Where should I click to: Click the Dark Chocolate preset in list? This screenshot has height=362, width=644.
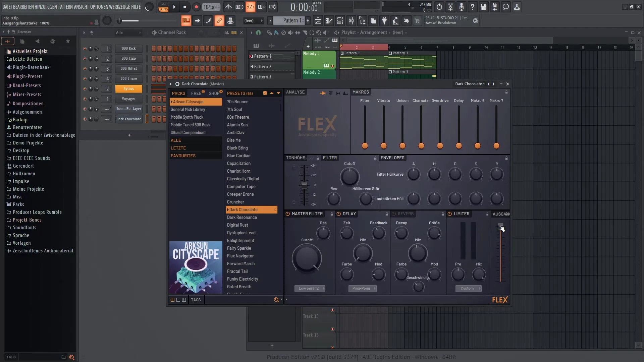click(x=250, y=209)
